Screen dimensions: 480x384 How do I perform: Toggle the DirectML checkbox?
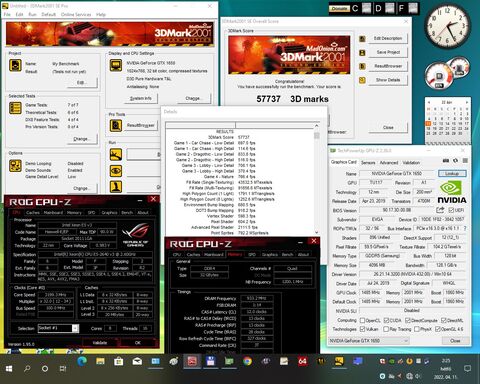tap(444, 320)
